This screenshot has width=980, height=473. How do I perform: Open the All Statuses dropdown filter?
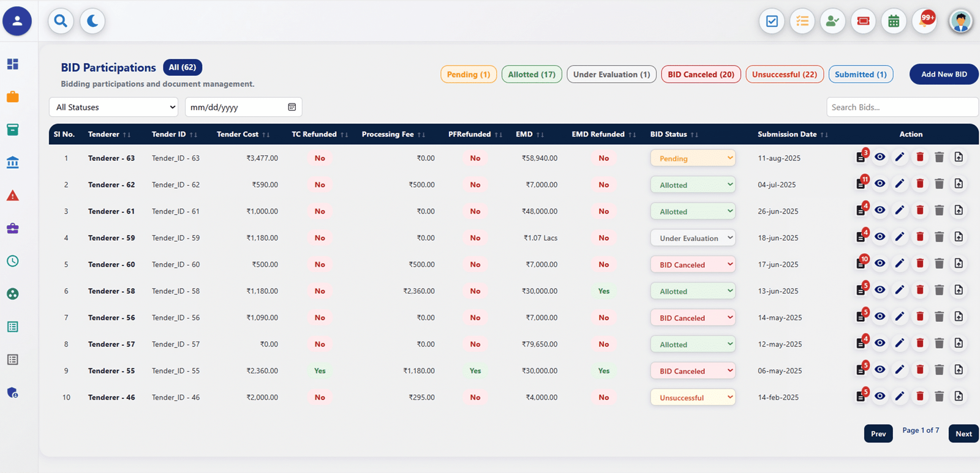[113, 107]
